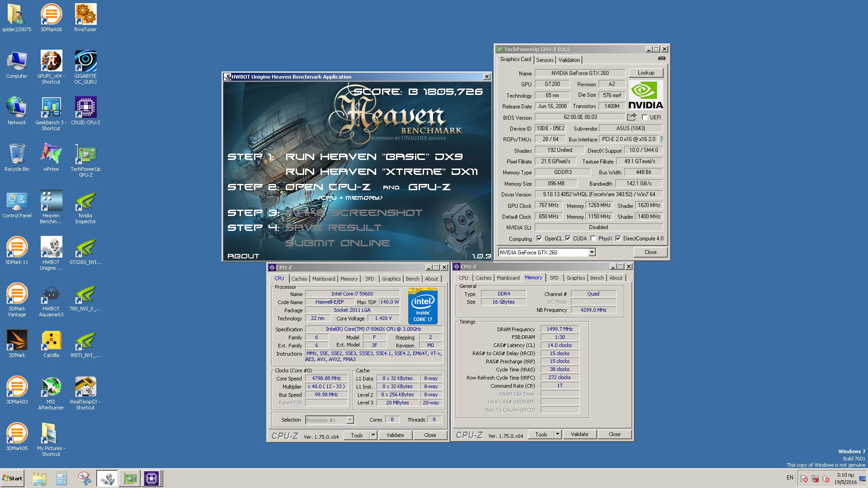Click the GPU name field in GPU-Z
The width and height of the screenshot is (868, 488).
point(580,73)
